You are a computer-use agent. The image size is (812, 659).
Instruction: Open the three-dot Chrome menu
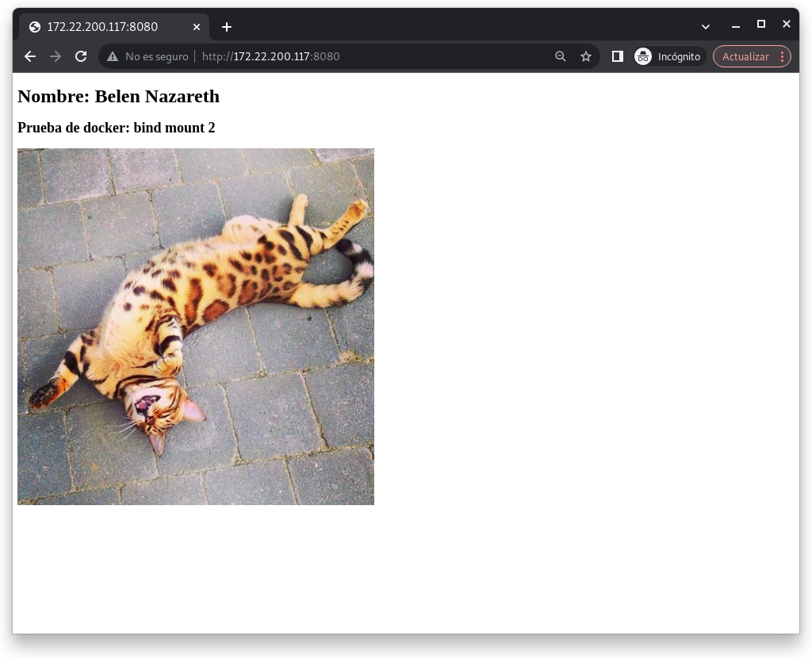point(782,56)
